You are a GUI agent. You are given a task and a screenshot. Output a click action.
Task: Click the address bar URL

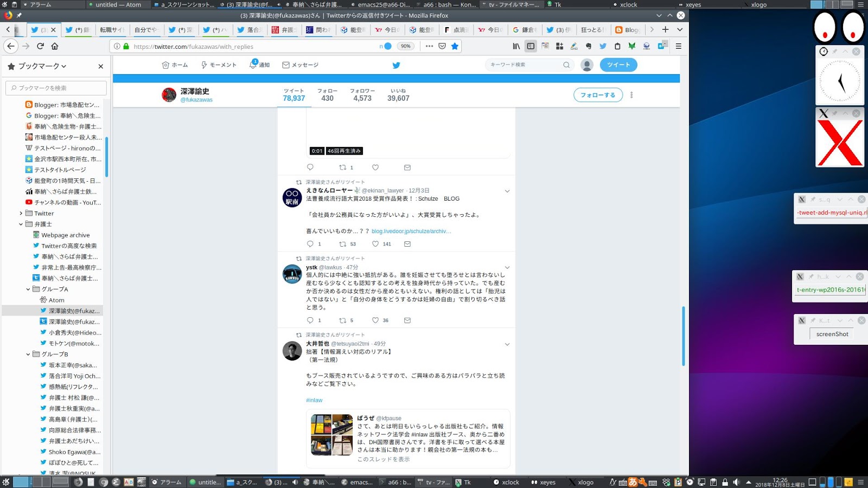[x=194, y=47]
